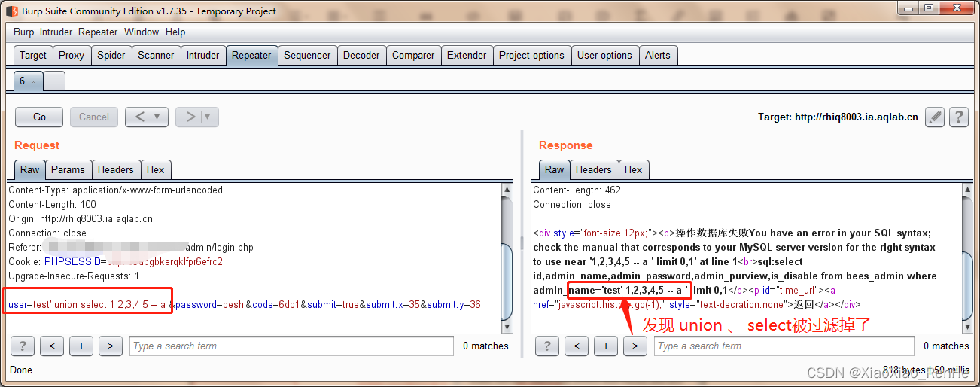Select the Request Hex tab
980x387 pixels.
pyautogui.click(x=156, y=169)
